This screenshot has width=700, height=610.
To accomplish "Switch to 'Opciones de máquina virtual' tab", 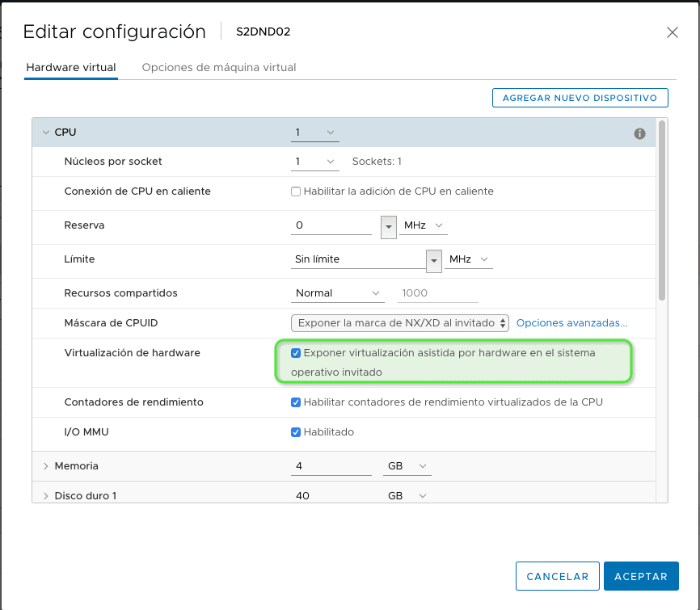I will pyautogui.click(x=220, y=68).
